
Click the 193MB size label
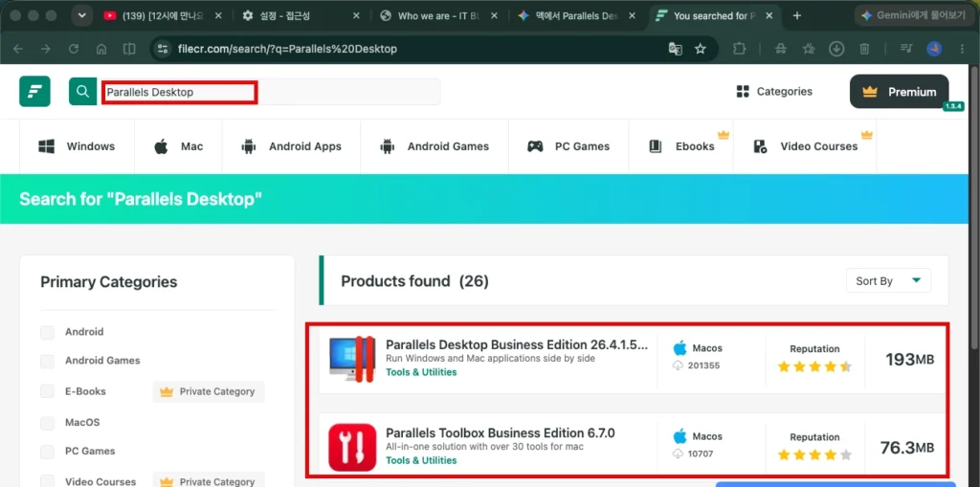click(909, 359)
